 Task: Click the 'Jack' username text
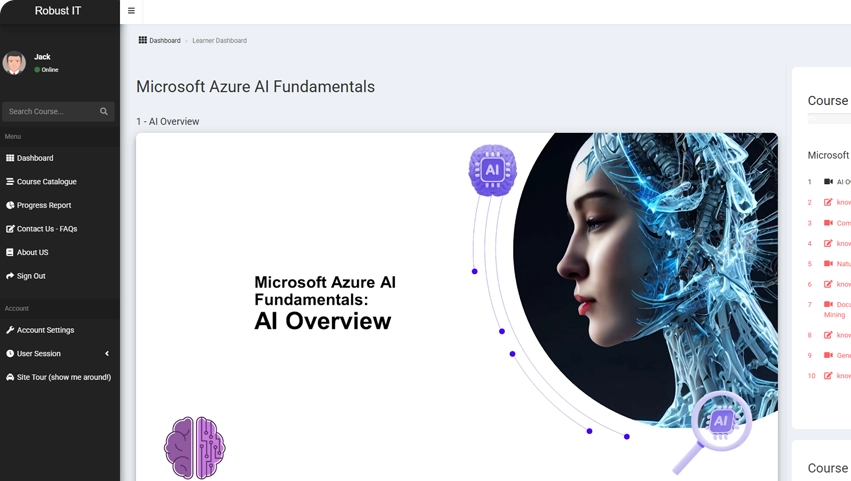42,56
